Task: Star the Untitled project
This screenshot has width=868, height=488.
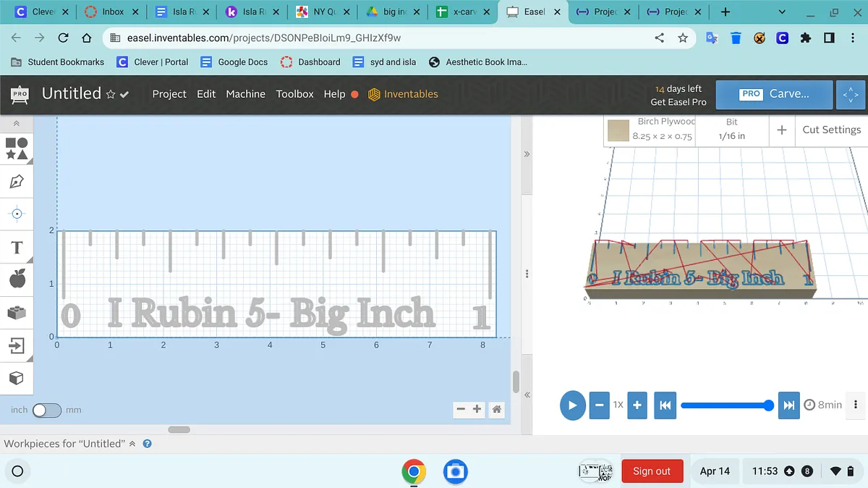Action: click(x=111, y=94)
